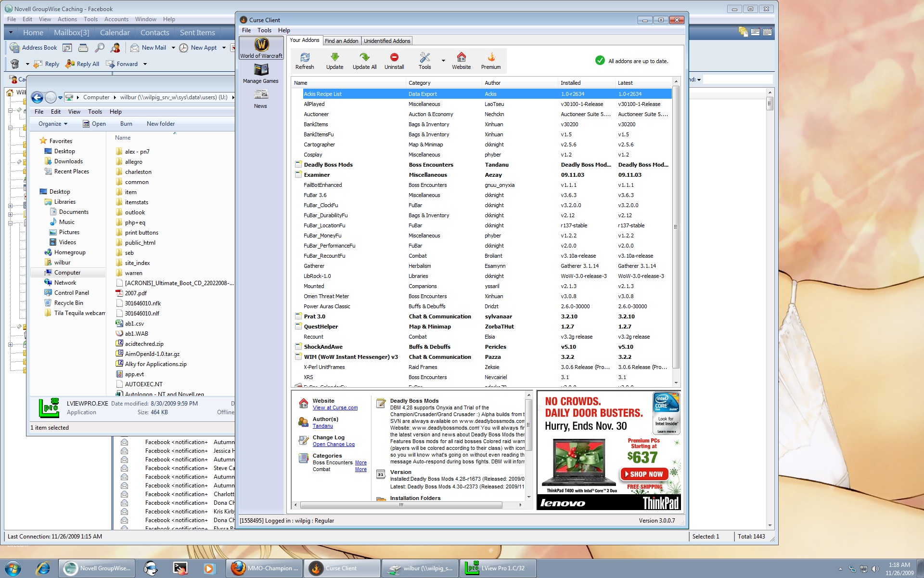This screenshot has height=578, width=924.
Task: Open Explorer Organize dropdown
Action: tap(53, 124)
